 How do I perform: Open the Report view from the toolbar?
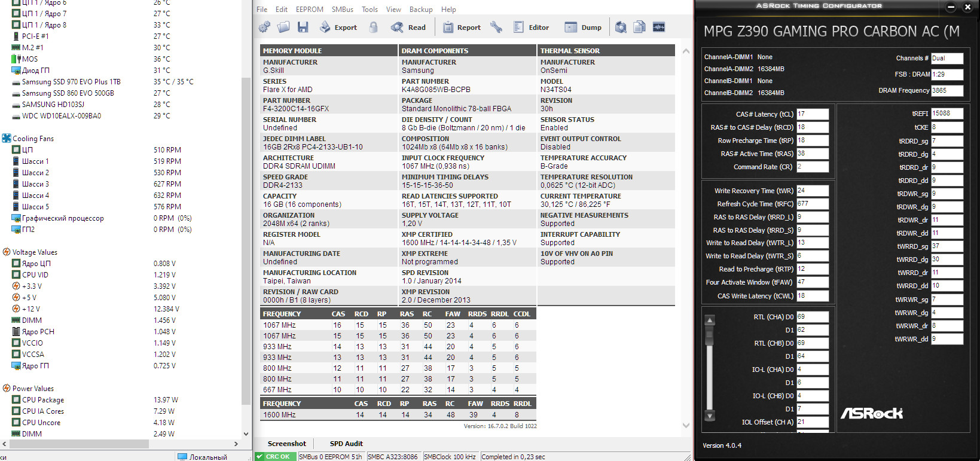(462, 27)
